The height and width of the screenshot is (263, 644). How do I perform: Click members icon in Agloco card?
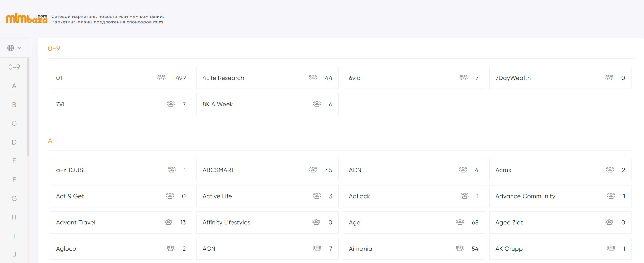coord(171,248)
